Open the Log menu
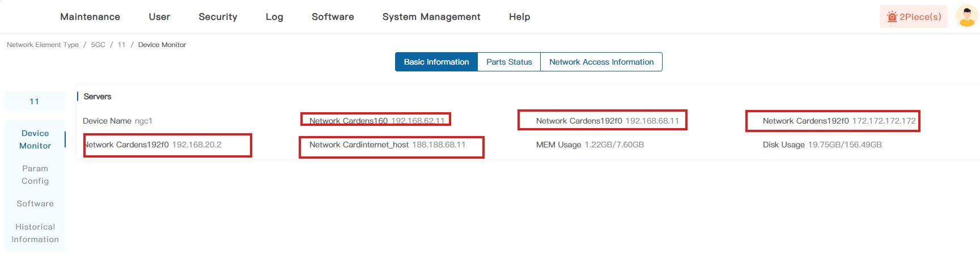980x280 pixels. 274,17
